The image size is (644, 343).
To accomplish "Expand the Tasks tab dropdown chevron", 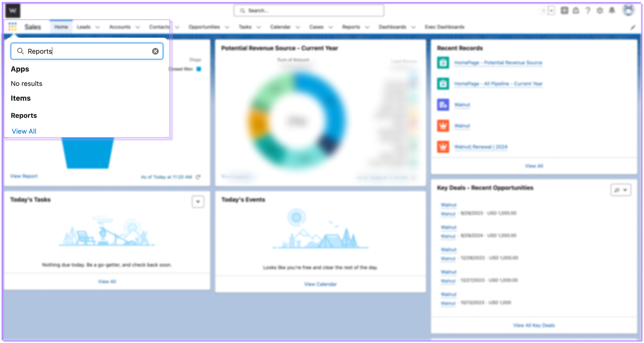I will point(259,27).
